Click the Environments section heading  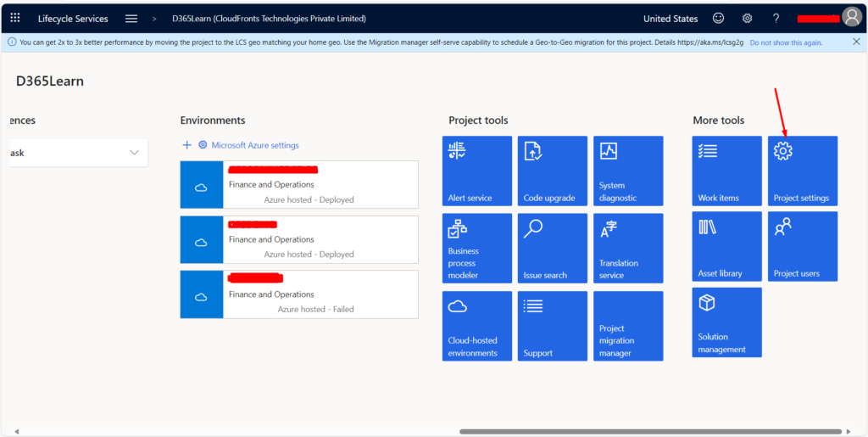point(213,120)
